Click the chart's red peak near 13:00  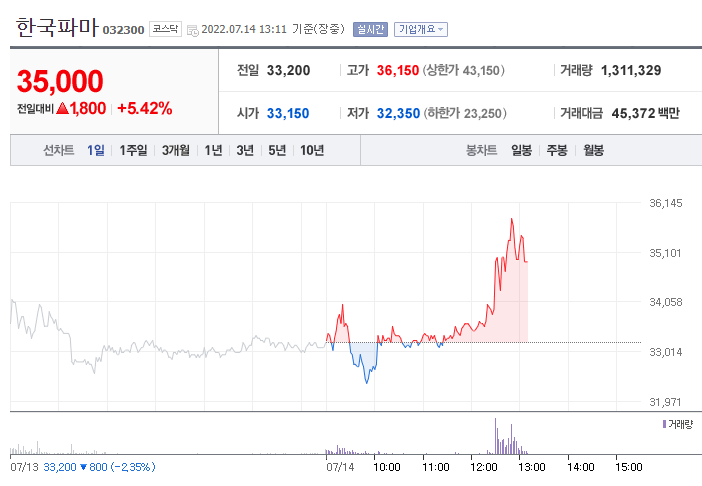tap(512, 219)
